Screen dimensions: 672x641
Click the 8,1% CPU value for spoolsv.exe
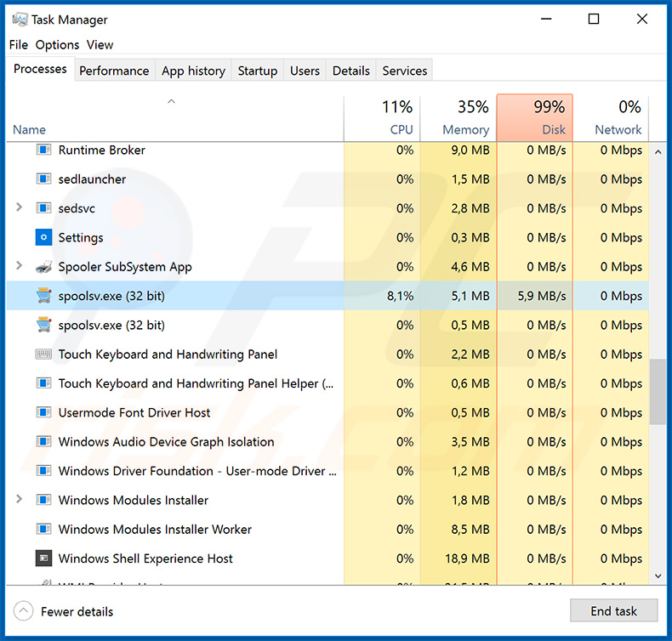(x=401, y=296)
